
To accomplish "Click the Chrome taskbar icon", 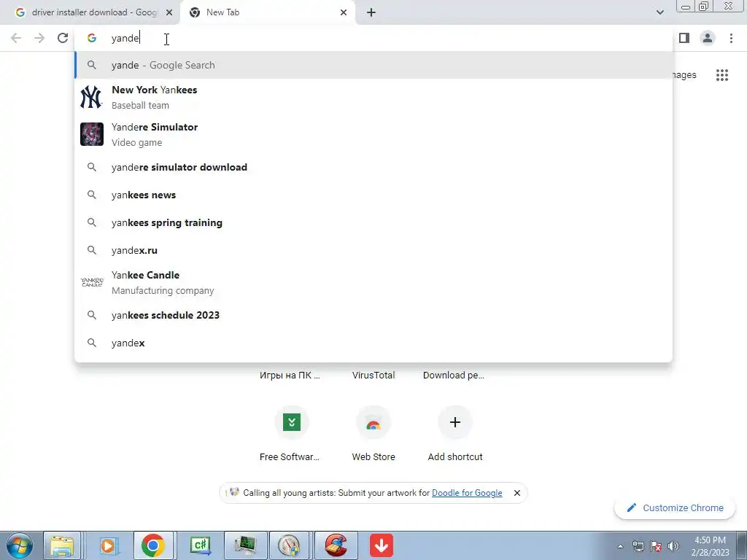I will [152, 545].
